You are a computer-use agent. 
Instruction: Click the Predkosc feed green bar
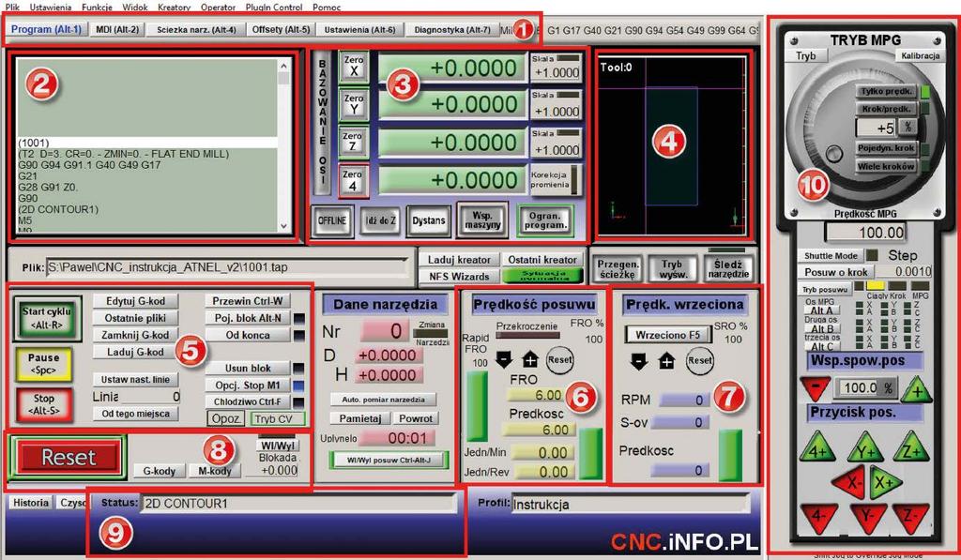click(591, 453)
